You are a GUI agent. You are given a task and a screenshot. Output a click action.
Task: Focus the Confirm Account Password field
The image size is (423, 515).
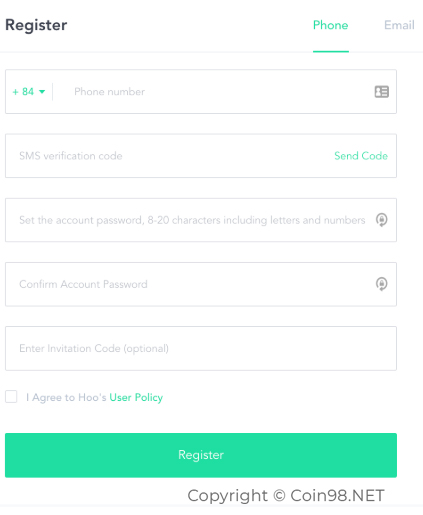click(201, 284)
